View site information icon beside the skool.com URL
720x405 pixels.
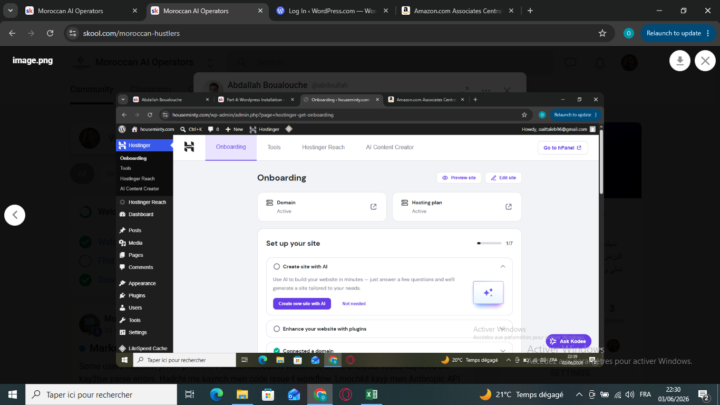coord(73,33)
